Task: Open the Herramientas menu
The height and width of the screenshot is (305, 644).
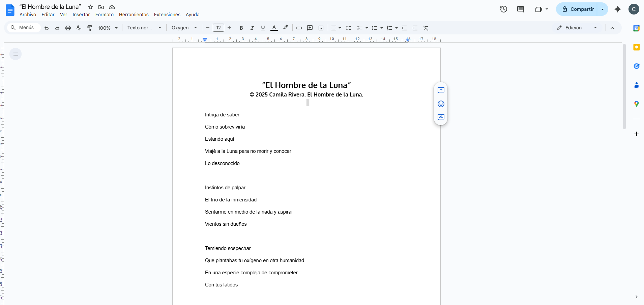Action: (134, 15)
